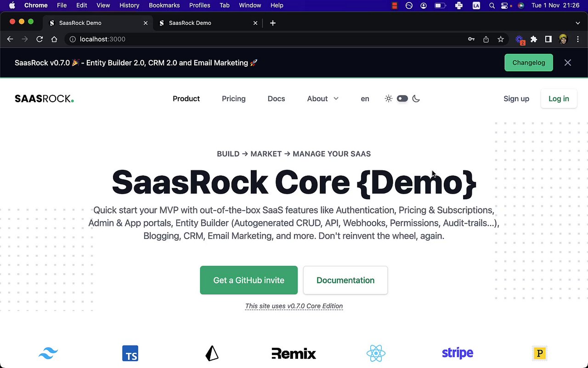Open the Apple menu

pos(12,6)
